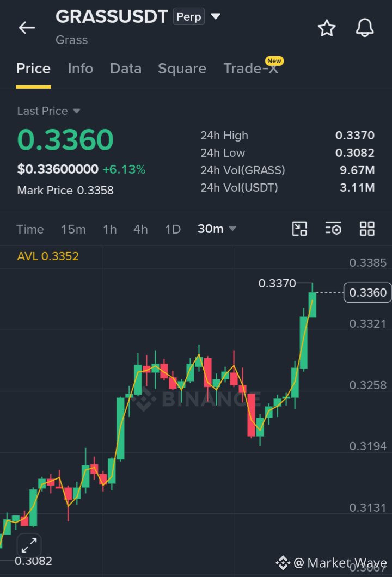
Task: Tap the 24h Vol(GRASS) 9.67M value
Action: (357, 170)
